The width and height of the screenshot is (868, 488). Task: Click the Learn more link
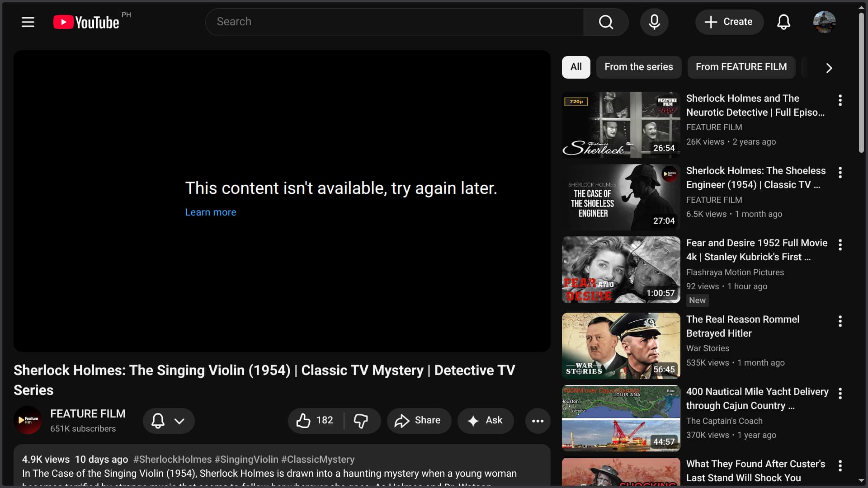(211, 212)
